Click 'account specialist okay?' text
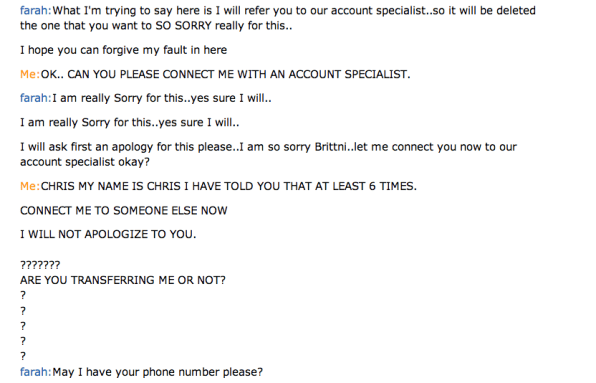The image size is (596, 383). [85, 162]
